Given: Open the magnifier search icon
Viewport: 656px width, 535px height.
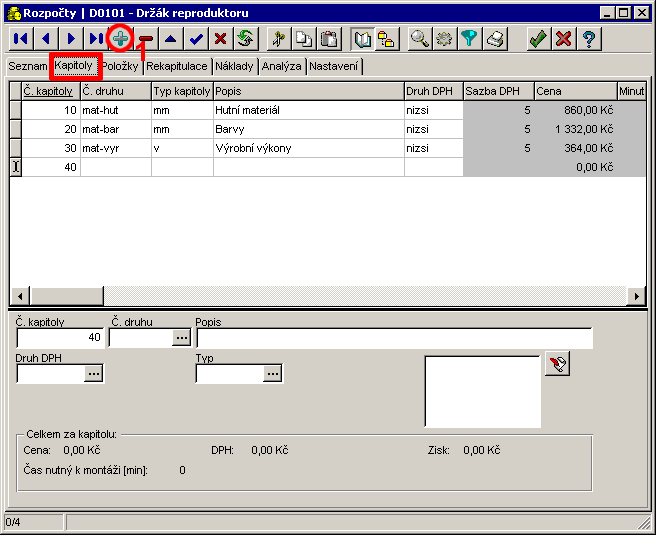Looking at the screenshot, I should coord(420,39).
